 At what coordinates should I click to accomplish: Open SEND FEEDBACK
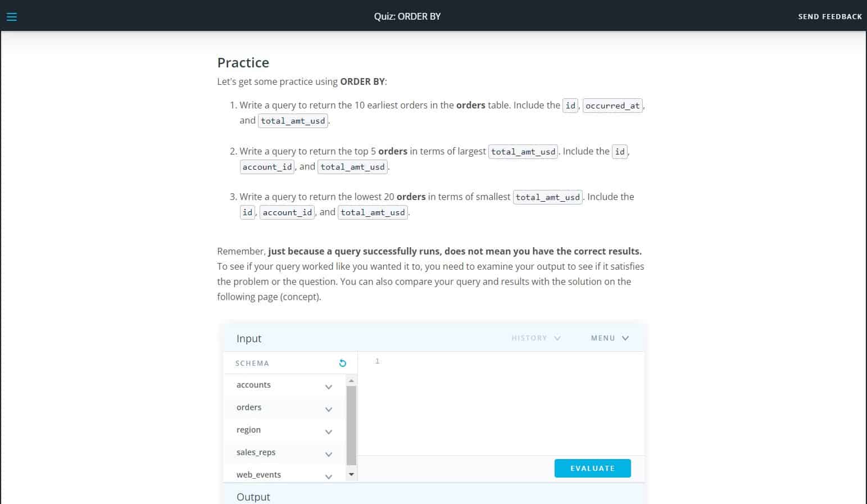830,16
